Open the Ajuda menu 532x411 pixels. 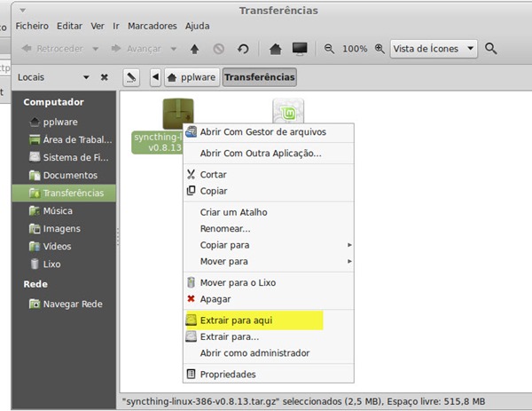197,26
